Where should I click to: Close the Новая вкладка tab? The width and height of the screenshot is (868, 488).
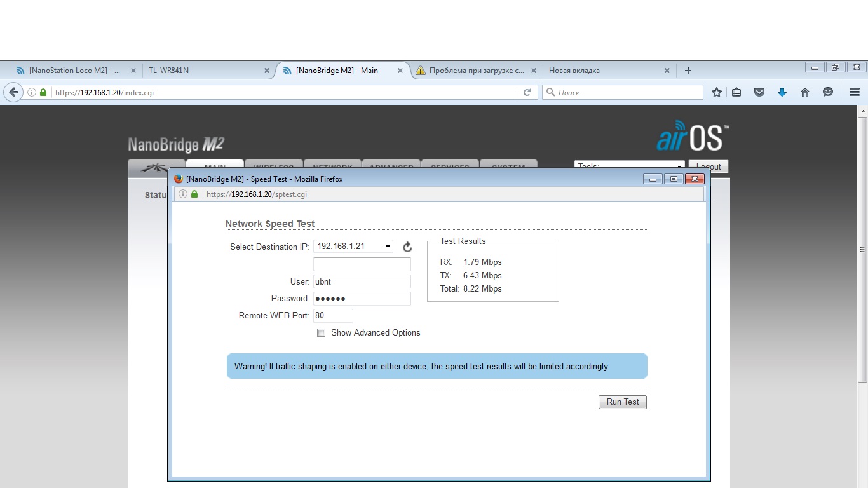pyautogui.click(x=667, y=71)
